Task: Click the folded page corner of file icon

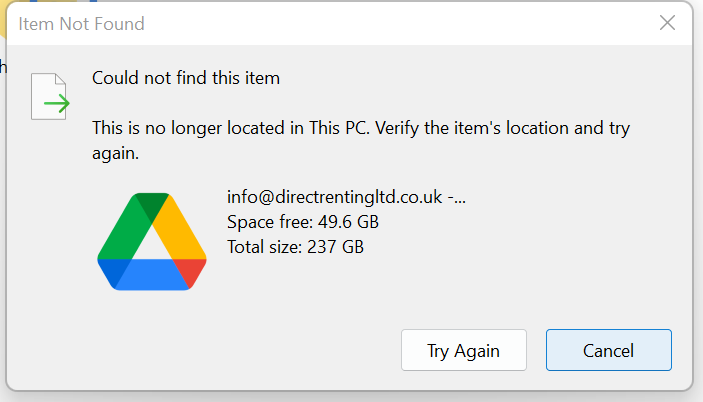Action: click(x=61, y=79)
